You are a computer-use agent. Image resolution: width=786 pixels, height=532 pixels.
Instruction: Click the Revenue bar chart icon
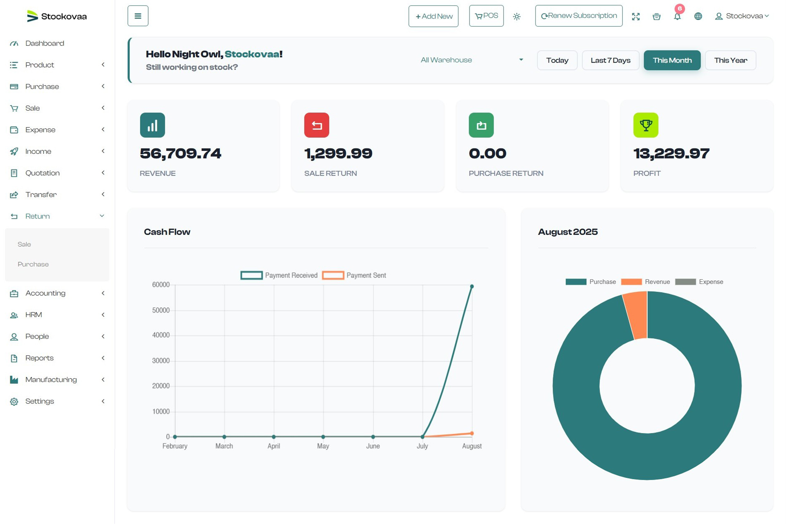click(x=152, y=125)
